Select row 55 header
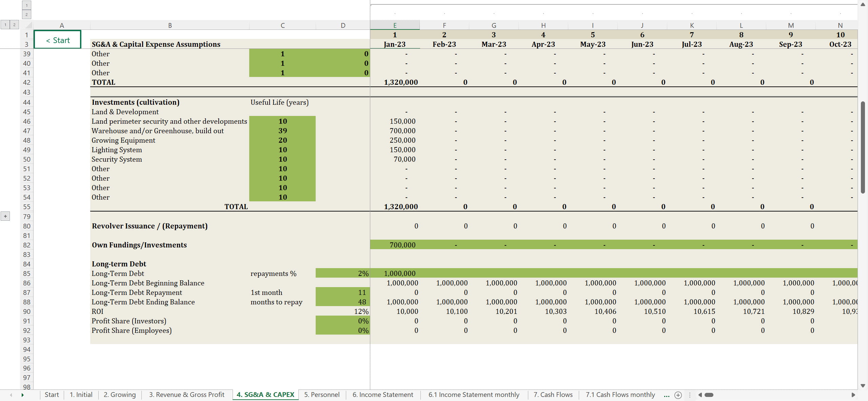The image size is (868, 401). click(x=27, y=207)
